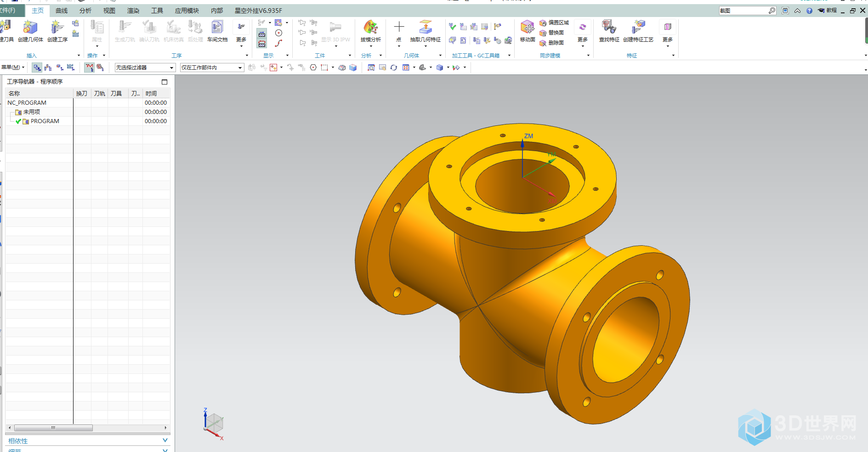Select the 未用项 tree node
This screenshot has width=868, height=452.
[32, 112]
